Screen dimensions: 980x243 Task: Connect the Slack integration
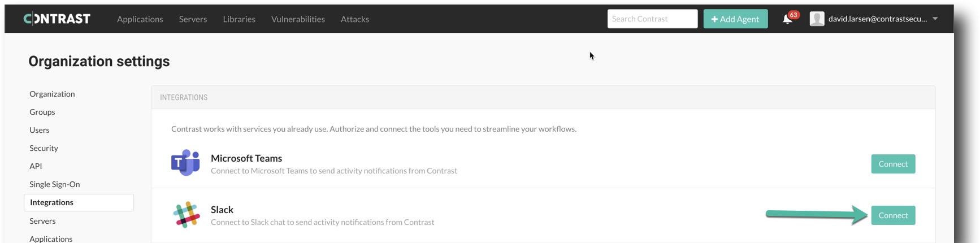pos(893,215)
